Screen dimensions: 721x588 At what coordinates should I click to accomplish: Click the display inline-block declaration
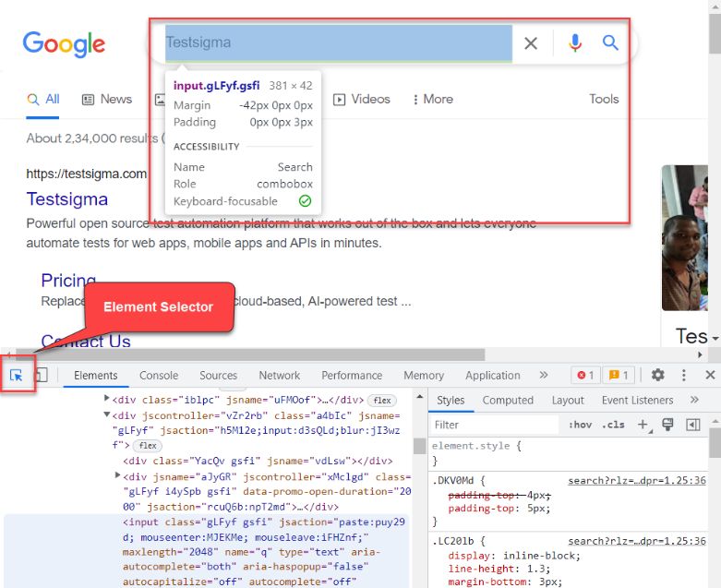514,556
